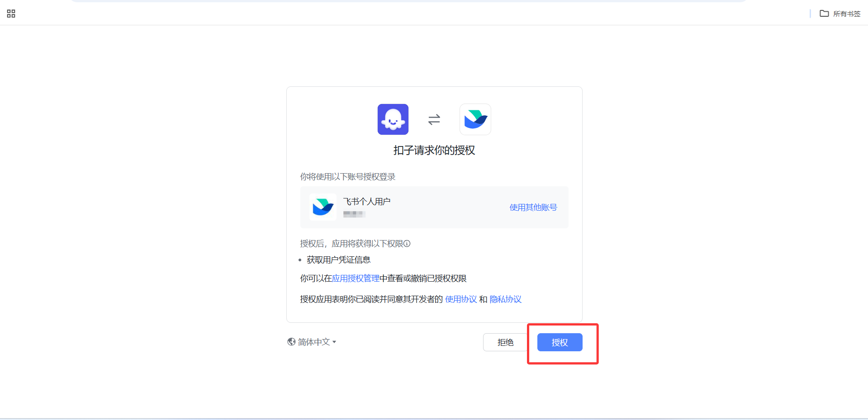This screenshot has height=420, width=868.
Task: Click the 使用其他账号 link
Action: coord(533,207)
